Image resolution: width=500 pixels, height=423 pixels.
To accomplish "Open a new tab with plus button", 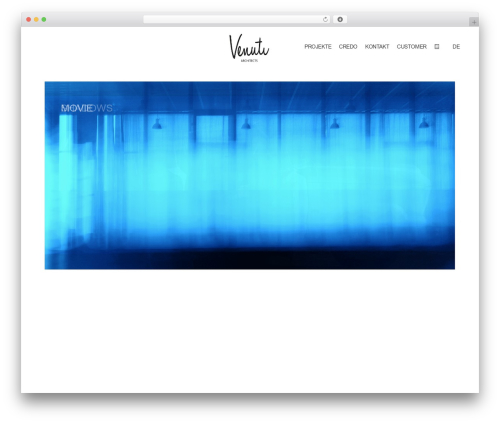I will (474, 22).
